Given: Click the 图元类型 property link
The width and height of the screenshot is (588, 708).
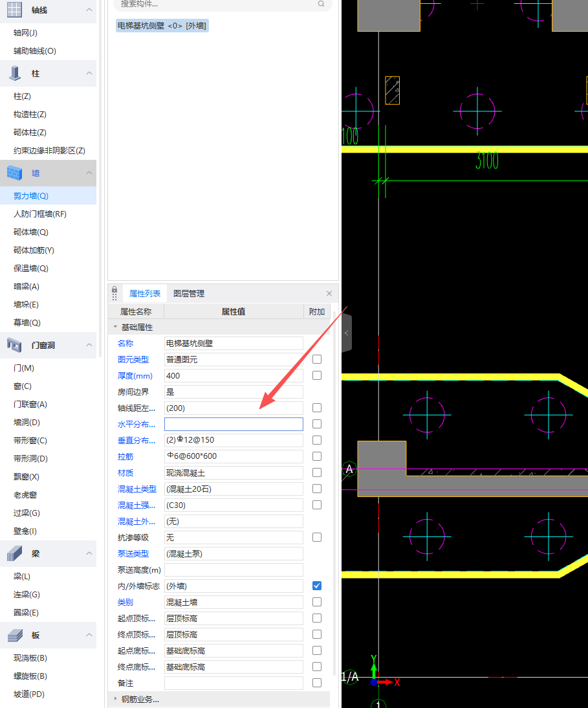Looking at the screenshot, I should (133, 359).
